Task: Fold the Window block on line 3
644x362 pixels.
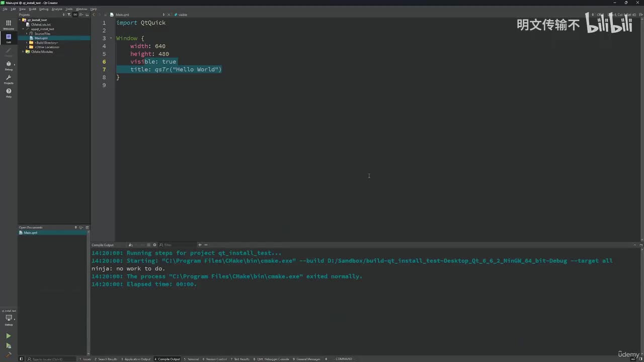Action: click(x=111, y=38)
